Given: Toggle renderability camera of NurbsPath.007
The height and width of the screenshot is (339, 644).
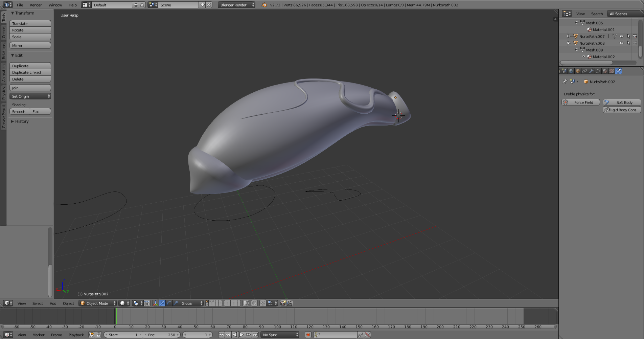Looking at the screenshot, I should pyautogui.click(x=635, y=36).
